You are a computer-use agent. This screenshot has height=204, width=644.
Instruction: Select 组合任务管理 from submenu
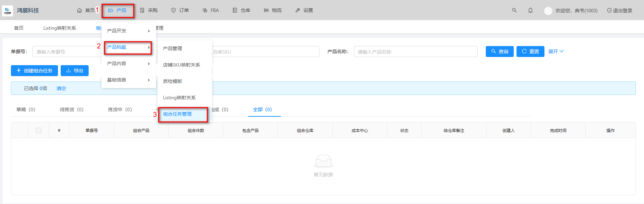coord(177,114)
